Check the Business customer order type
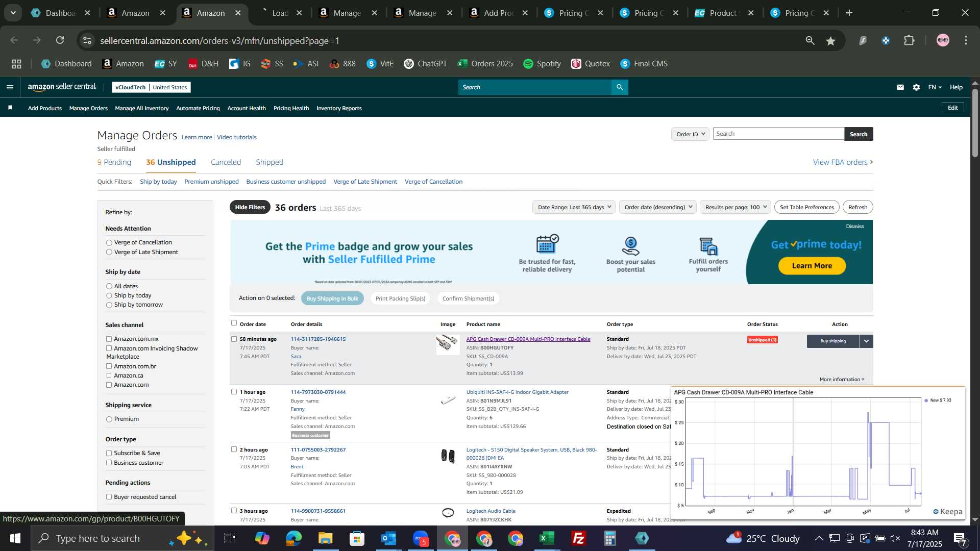The image size is (980, 551). 109,463
